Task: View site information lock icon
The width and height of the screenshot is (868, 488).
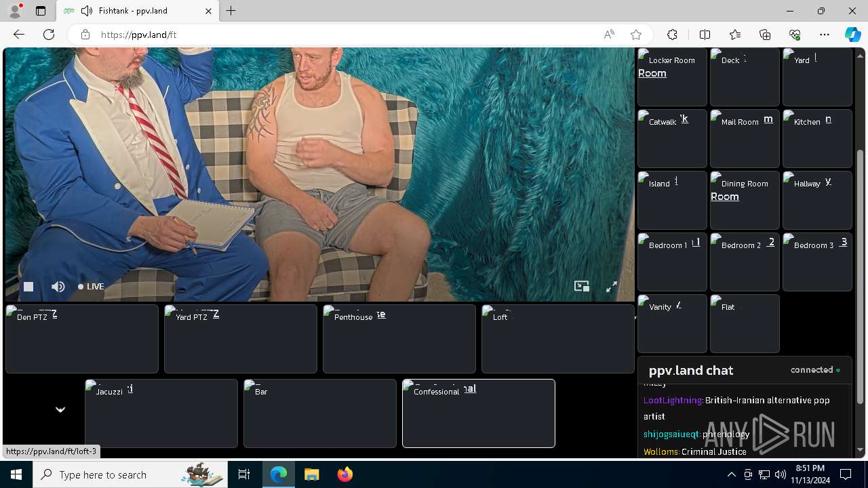Action: [85, 35]
